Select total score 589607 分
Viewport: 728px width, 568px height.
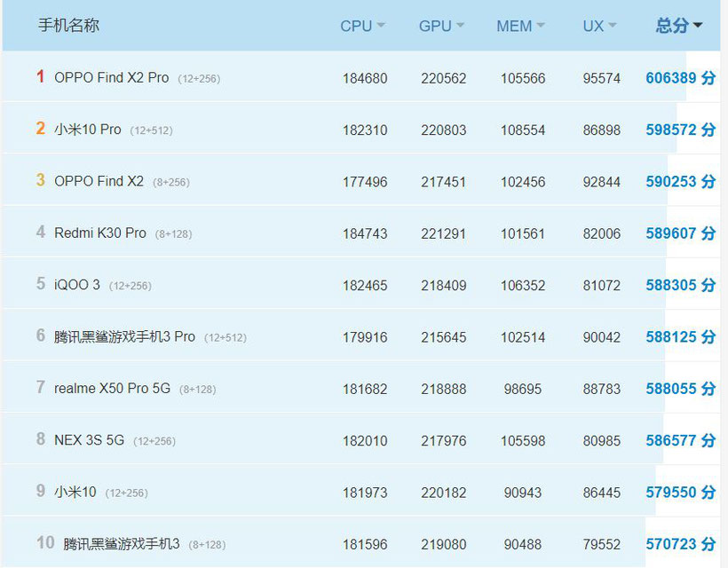click(x=680, y=233)
